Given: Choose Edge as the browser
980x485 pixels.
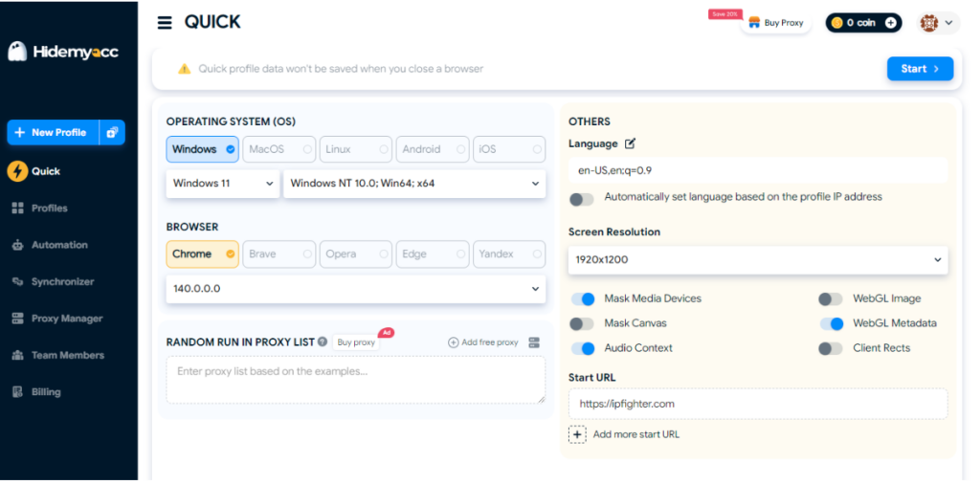Looking at the screenshot, I should [x=433, y=254].
